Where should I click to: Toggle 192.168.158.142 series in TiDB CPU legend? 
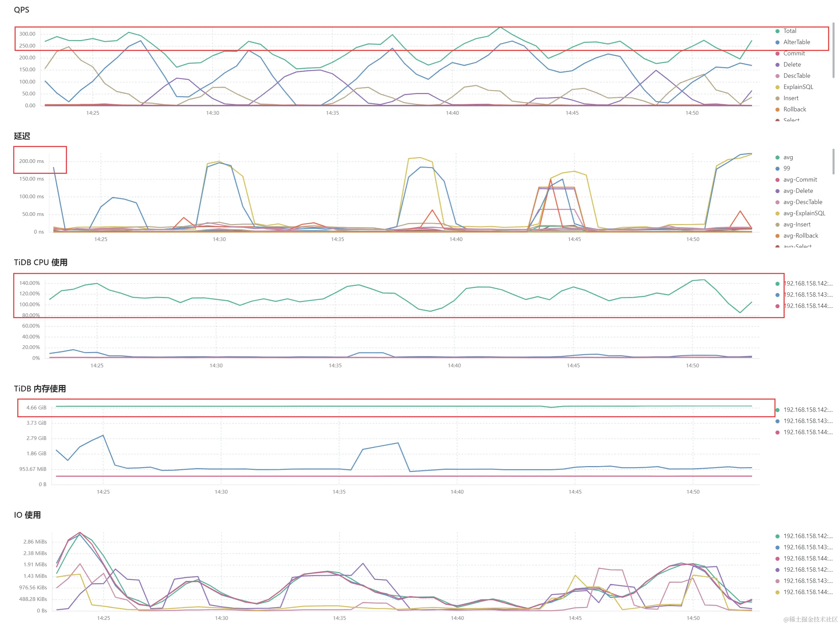(x=807, y=284)
